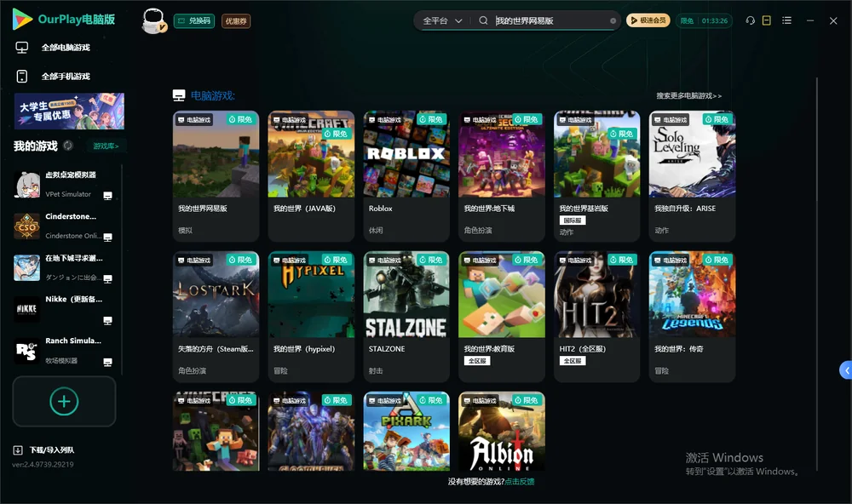
Task: Open 在地下城寻求邂逅 game entry
Action: pyautogui.click(x=64, y=267)
